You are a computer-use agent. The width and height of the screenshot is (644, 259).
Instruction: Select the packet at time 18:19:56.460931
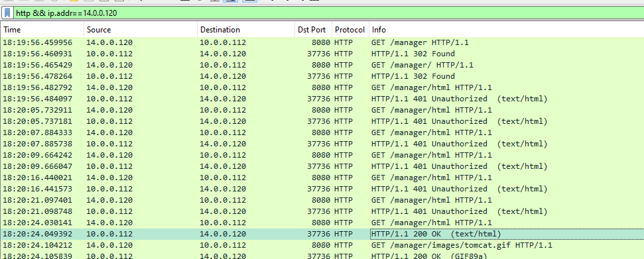point(322,54)
